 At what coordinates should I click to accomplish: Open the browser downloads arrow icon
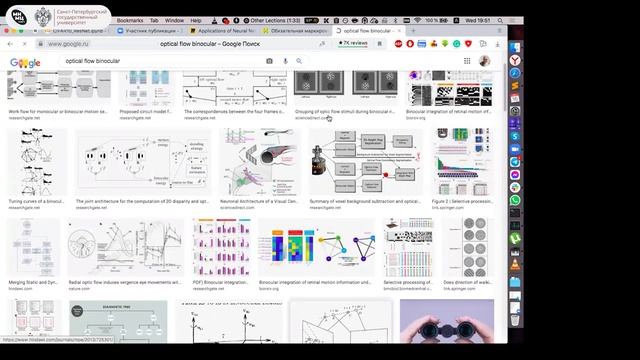(497, 44)
